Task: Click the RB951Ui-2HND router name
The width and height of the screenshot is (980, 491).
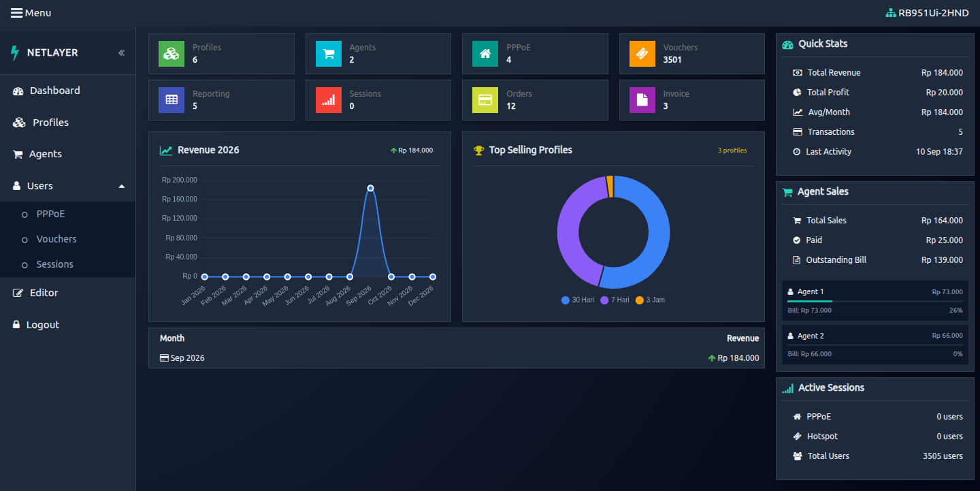Action: tap(934, 13)
